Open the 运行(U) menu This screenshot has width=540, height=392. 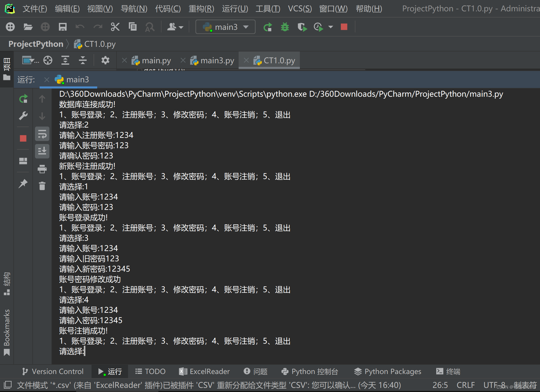pyautogui.click(x=235, y=9)
